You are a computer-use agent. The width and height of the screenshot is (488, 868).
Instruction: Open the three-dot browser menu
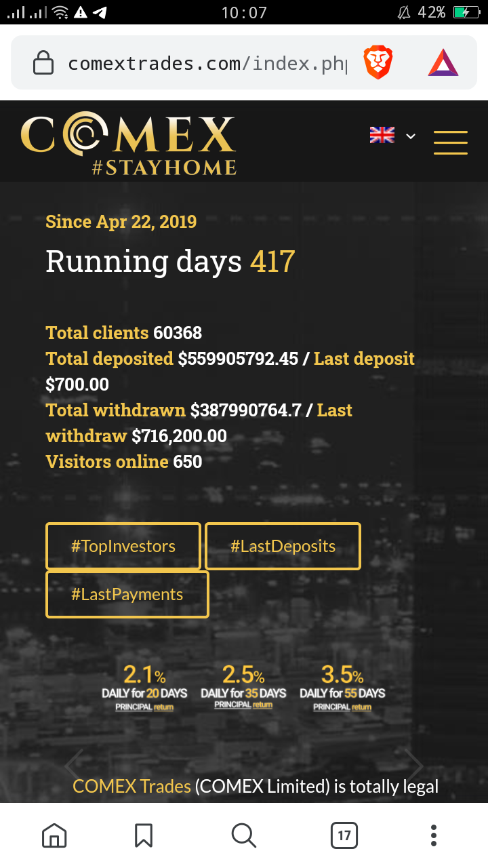(x=434, y=835)
